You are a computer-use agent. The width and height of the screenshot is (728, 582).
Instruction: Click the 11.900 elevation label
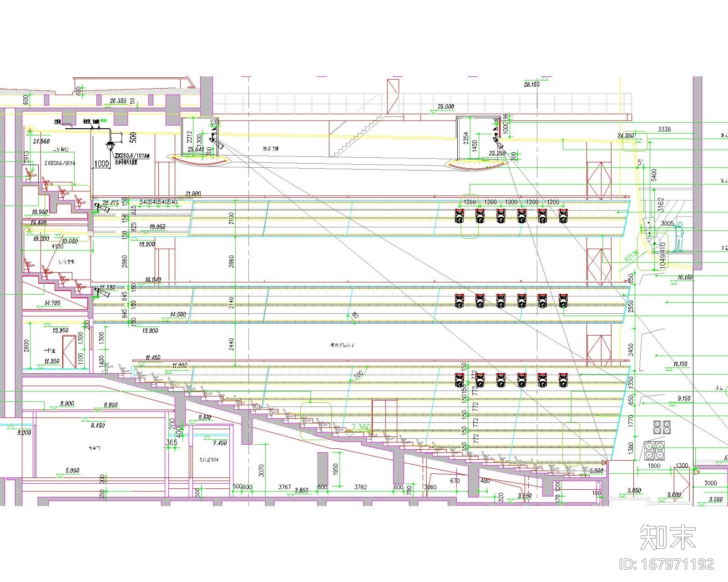pos(51,361)
